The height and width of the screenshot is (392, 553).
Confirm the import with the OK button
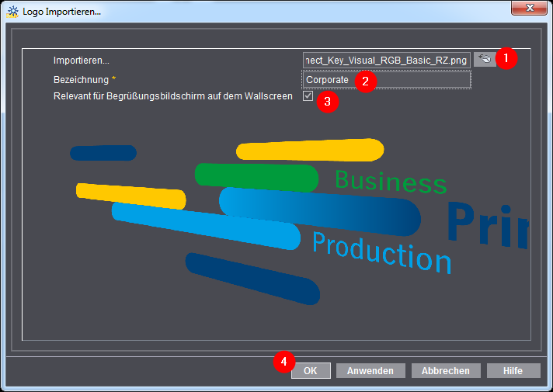[311, 371]
